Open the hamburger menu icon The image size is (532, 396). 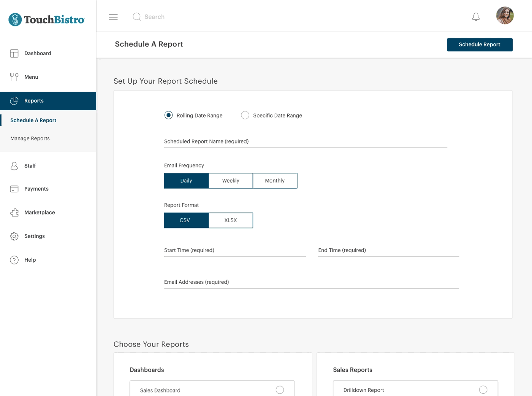pos(113,17)
